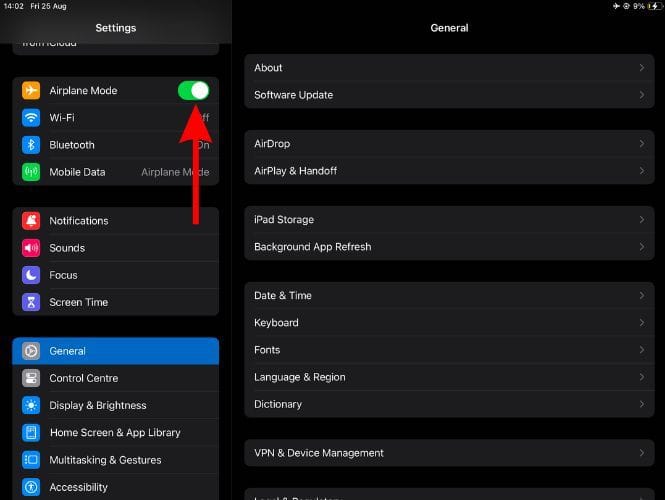The image size is (665, 500).
Task: Tap the red Notifications bell icon
Action: 31,221
